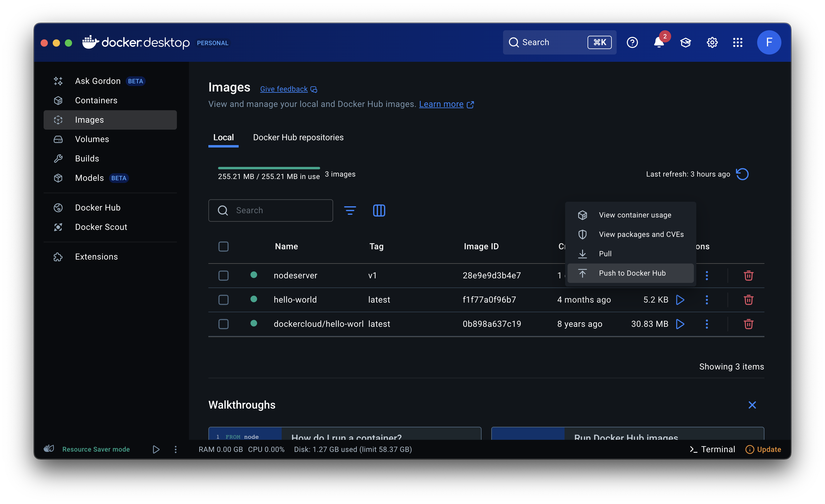Viewport: 825px width, 504px height.
Task: Dismiss the Walkthroughs section
Action: (x=752, y=405)
